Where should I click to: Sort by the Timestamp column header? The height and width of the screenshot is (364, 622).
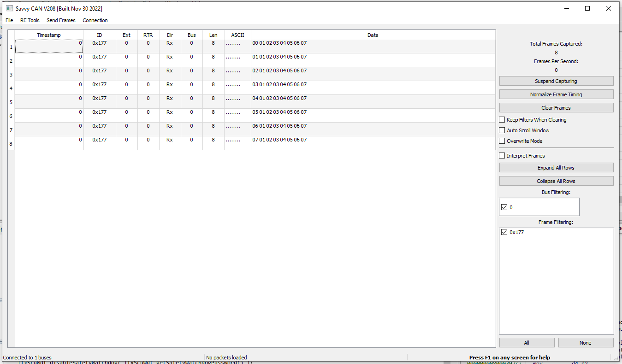pos(49,35)
